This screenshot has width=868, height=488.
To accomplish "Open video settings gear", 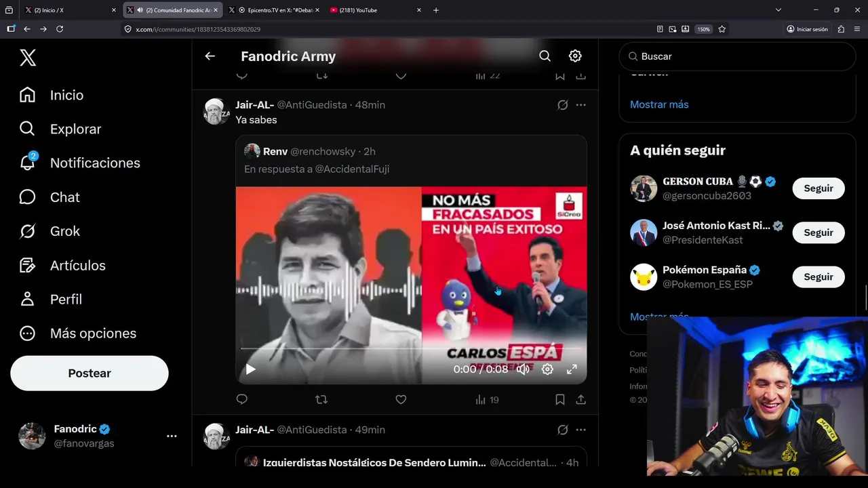I will pos(547,369).
